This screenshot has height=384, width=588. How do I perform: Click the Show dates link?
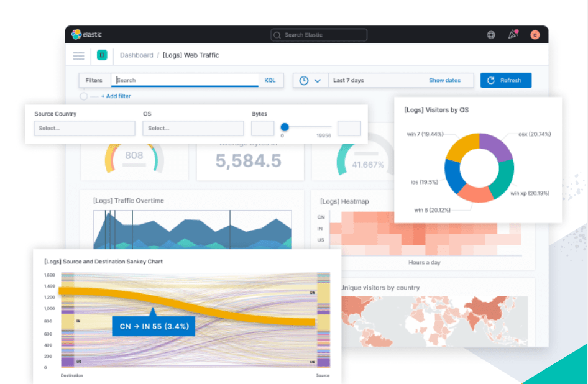pos(445,80)
